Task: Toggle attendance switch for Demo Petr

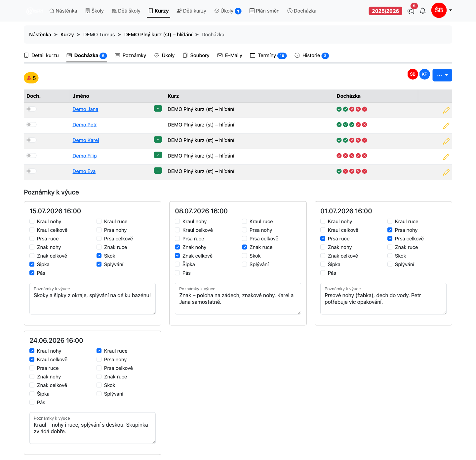Action: click(x=32, y=124)
